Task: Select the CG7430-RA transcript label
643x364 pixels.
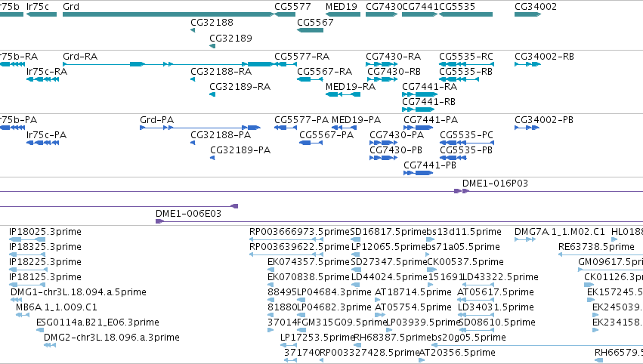Action: click(x=393, y=56)
